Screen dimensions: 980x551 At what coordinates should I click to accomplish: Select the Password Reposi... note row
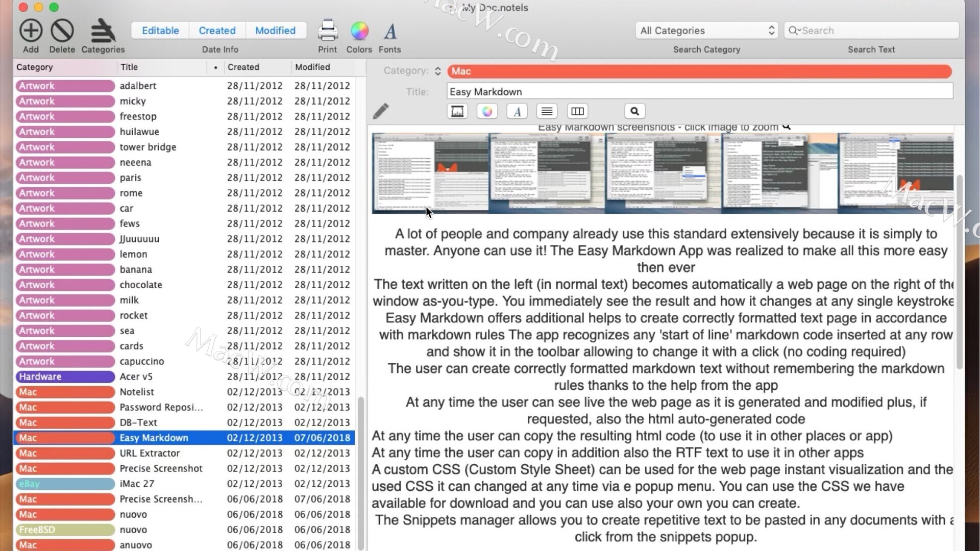pos(184,407)
